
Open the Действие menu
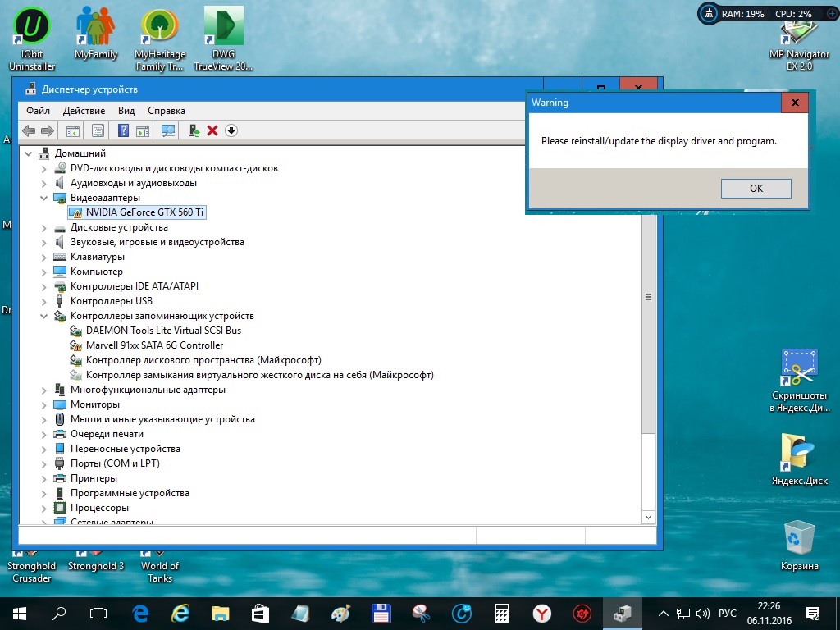coord(84,111)
